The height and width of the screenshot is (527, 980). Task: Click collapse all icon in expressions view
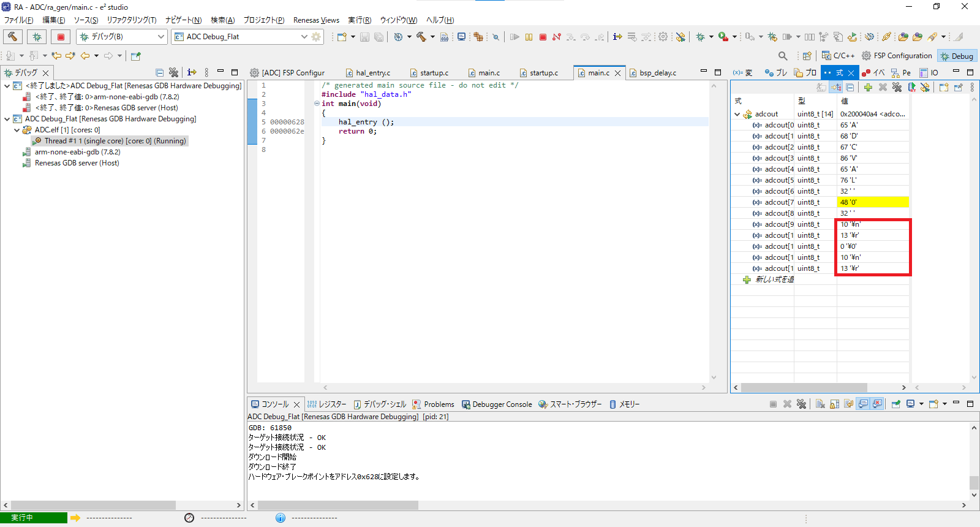(850, 88)
